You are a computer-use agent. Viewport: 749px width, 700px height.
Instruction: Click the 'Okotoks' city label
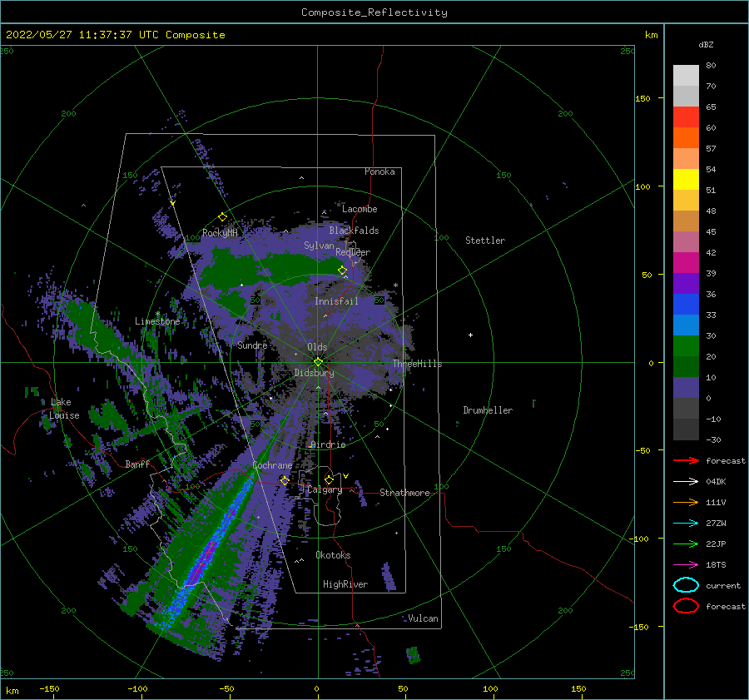tap(333, 555)
